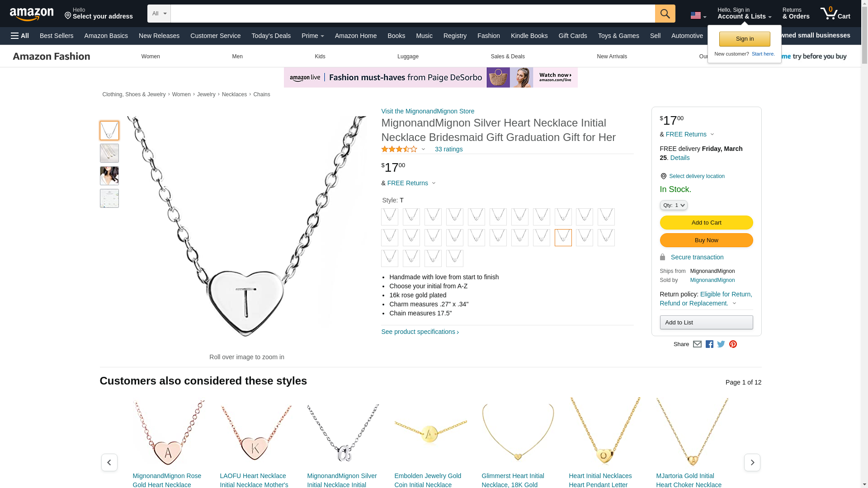868x488 pixels.
Task: Click the Amazon logo
Action: pyautogui.click(x=32, y=14)
